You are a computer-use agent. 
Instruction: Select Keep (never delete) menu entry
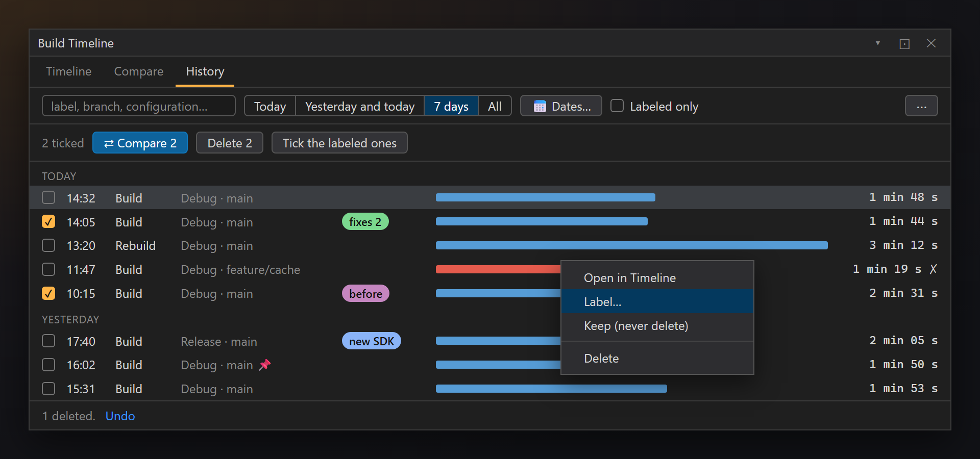pyautogui.click(x=657, y=326)
